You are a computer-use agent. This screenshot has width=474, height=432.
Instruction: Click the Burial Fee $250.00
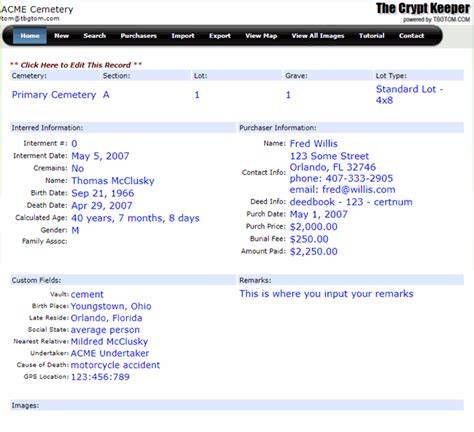pos(309,239)
